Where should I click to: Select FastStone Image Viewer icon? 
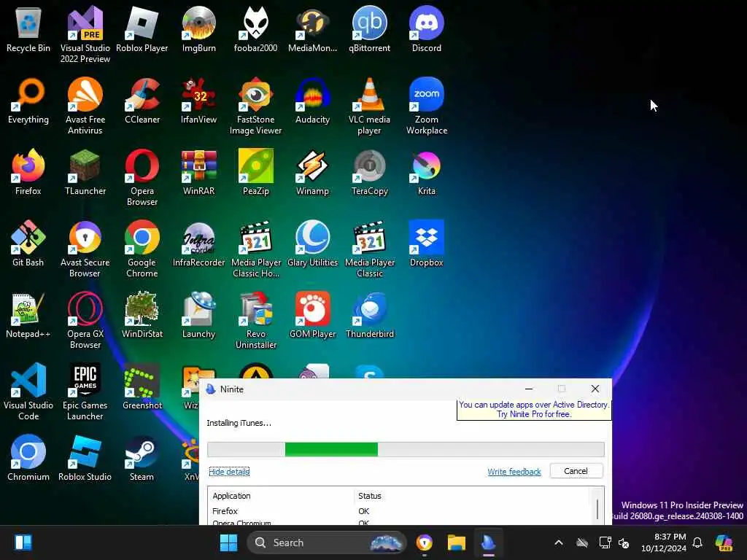[x=256, y=106]
